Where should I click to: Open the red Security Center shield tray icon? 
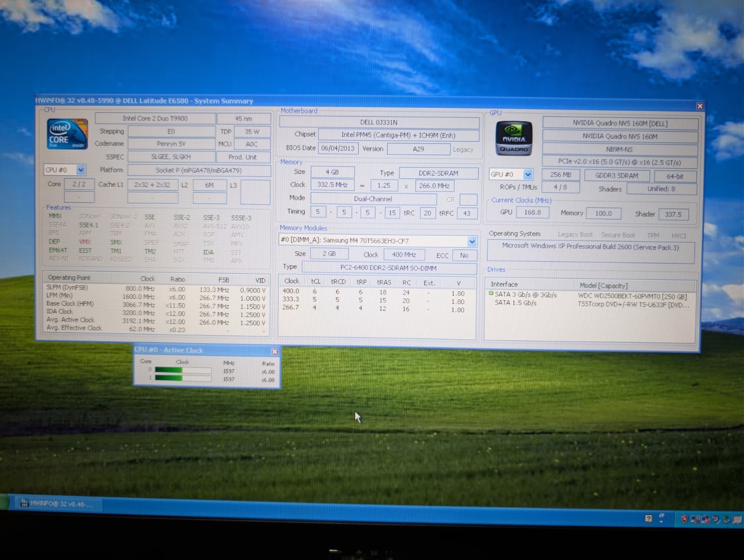pos(684,519)
